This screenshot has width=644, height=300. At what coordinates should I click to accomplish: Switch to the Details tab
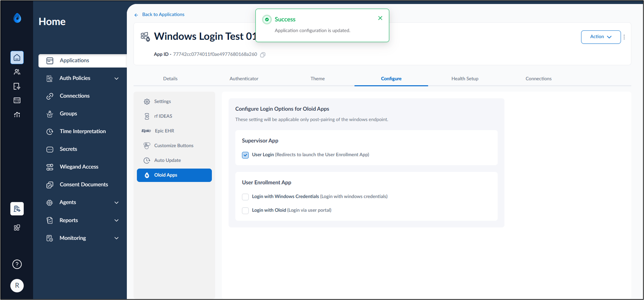(x=170, y=79)
